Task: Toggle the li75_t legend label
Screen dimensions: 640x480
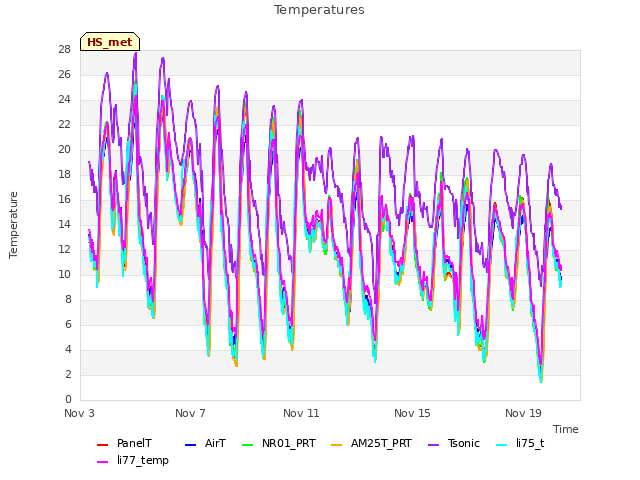Action: pyautogui.click(x=530, y=443)
